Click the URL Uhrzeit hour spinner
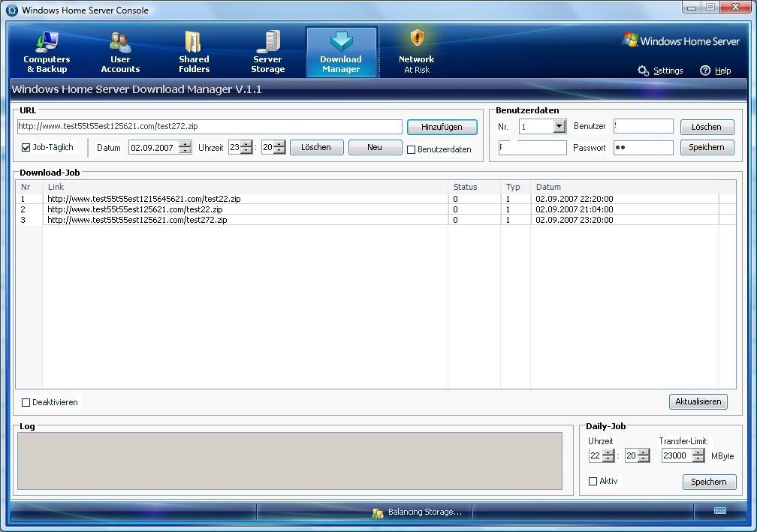The height and width of the screenshot is (532, 757). pos(246,148)
